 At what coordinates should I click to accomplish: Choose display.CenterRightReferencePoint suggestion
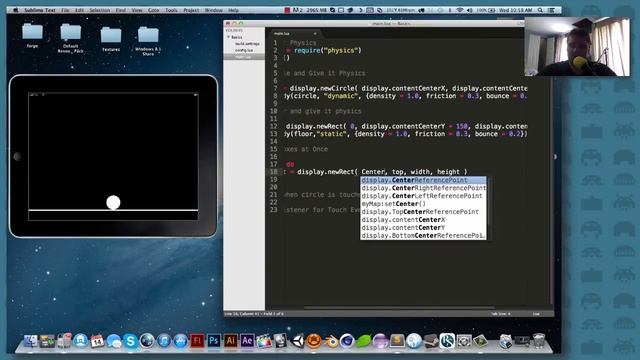[x=423, y=188]
